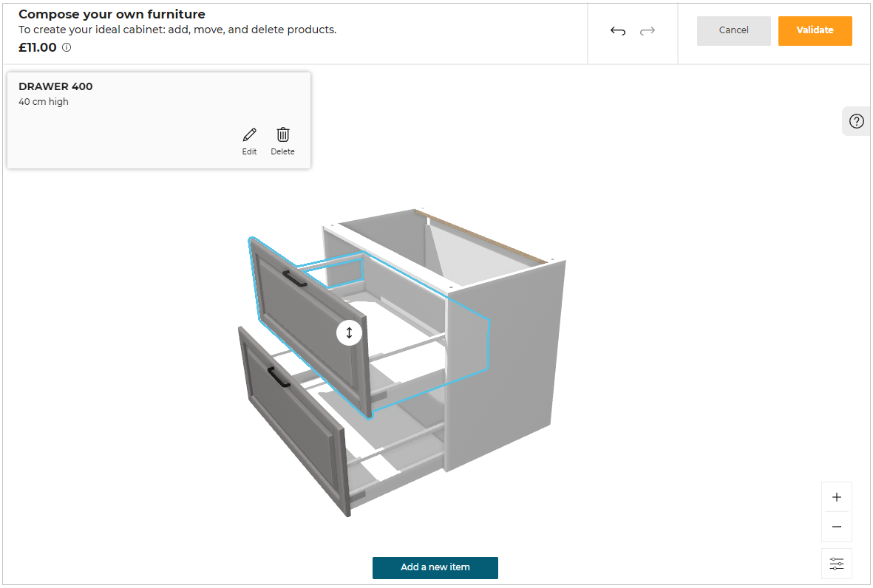Click the vertical move handle on drawer
Image resolution: width=873 pixels, height=588 pixels.
pos(349,332)
